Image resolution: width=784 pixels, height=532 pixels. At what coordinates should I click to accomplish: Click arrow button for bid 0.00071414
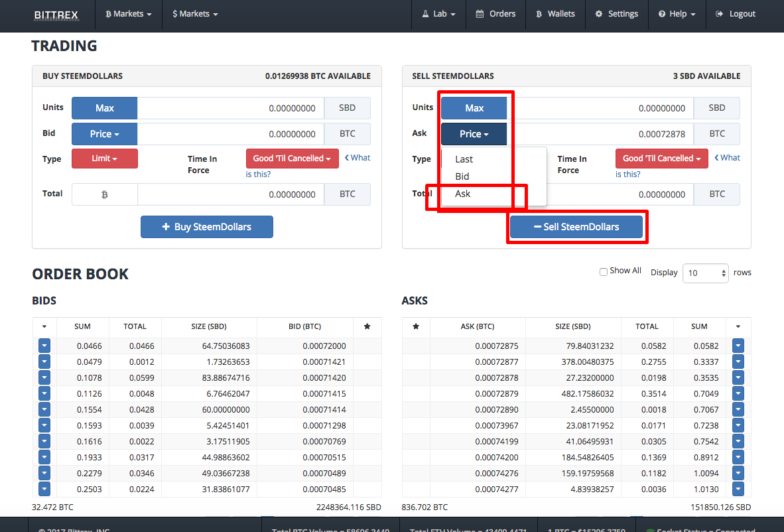click(x=44, y=409)
